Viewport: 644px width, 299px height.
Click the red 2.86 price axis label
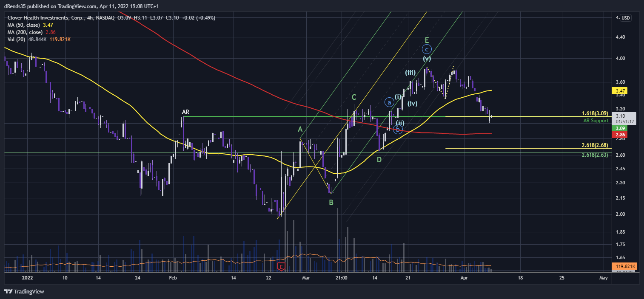coord(619,135)
